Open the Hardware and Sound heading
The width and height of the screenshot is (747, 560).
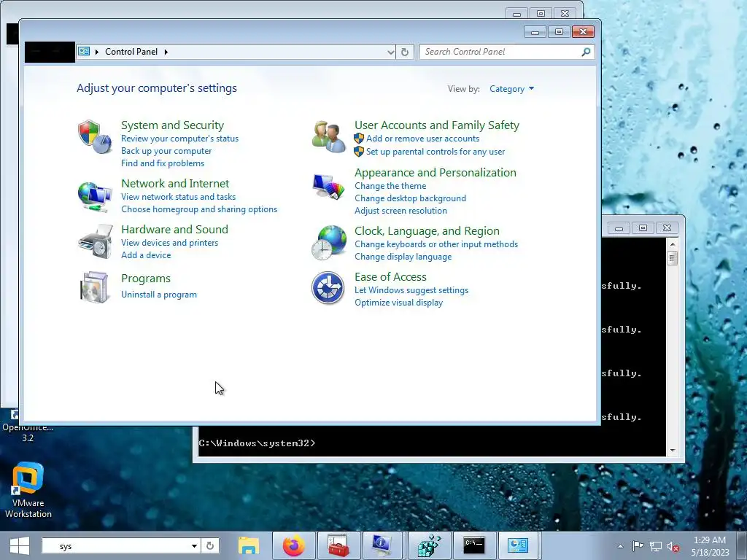pos(174,229)
